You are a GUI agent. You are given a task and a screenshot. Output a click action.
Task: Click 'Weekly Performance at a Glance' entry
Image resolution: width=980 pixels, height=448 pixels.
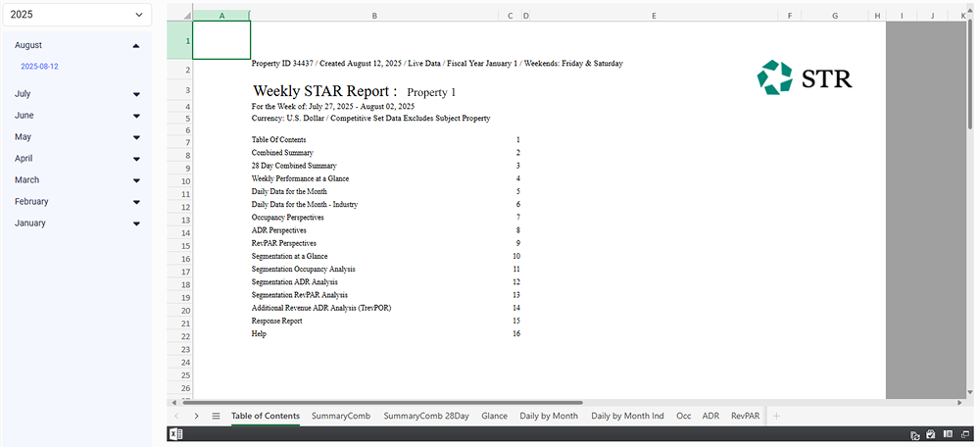(x=300, y=178)
